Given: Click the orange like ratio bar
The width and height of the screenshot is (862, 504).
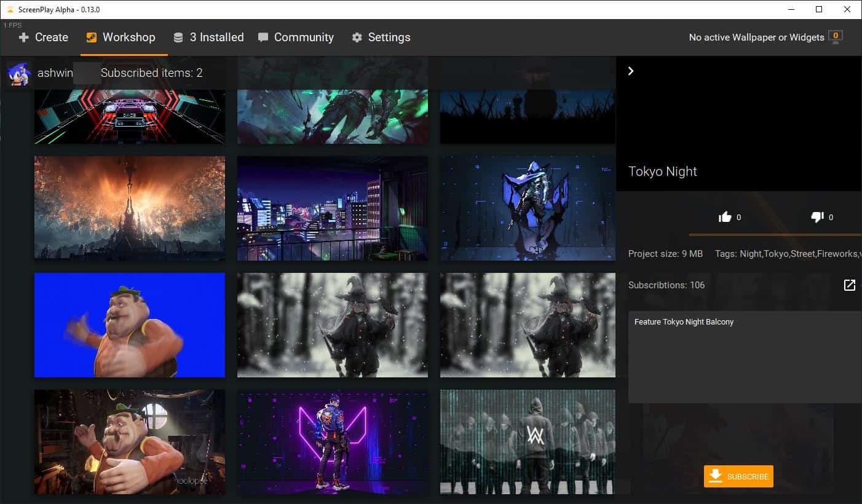Looking at the screenshot, I should pos(775,234).
